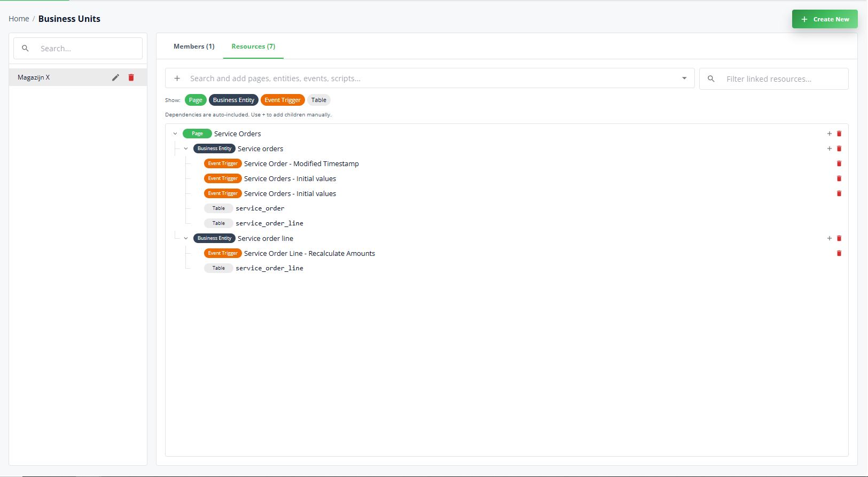Remove the Service Orders page resource
Screen dimensions: 868x477
839,134
